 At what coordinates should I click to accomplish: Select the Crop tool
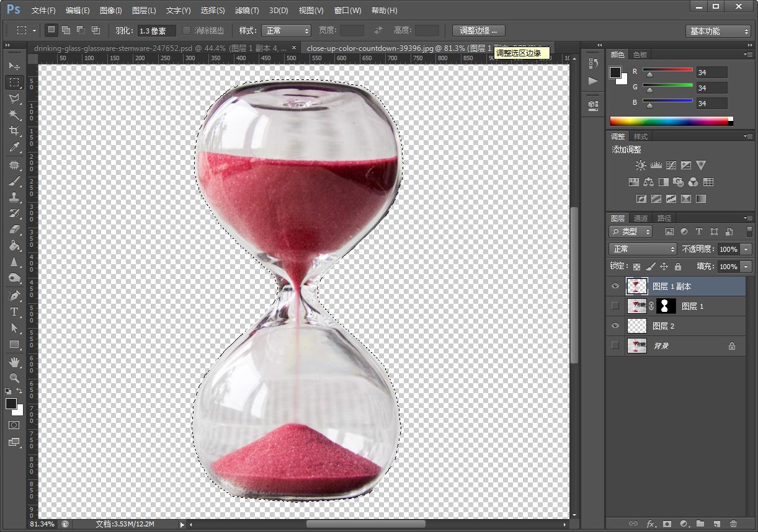click(14, 131)
